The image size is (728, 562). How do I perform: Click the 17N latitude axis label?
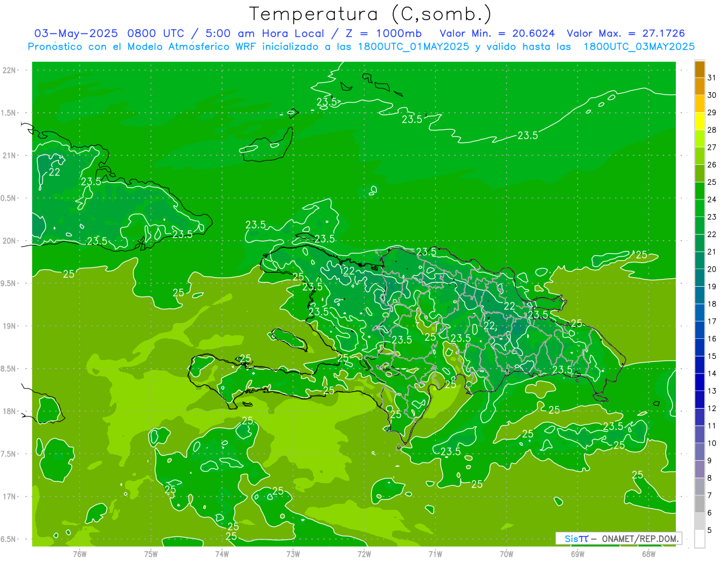pyautogui.click(x=9, y=497)
